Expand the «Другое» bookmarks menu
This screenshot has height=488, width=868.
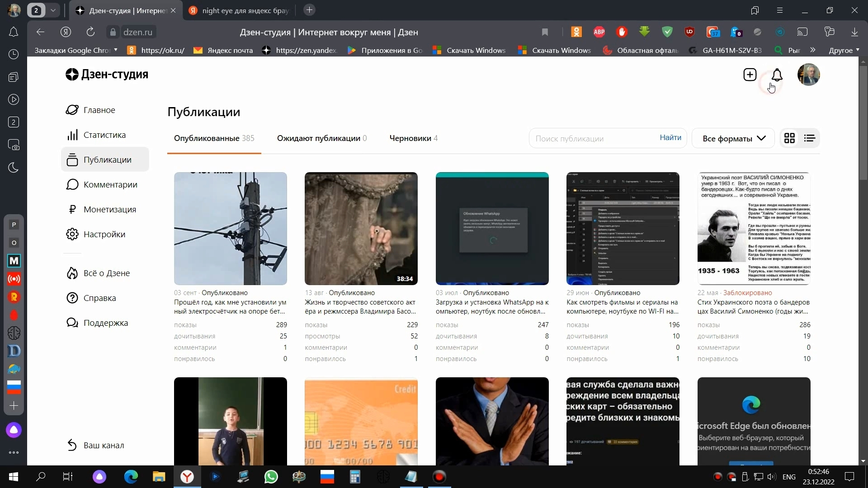tap(844, 50)
